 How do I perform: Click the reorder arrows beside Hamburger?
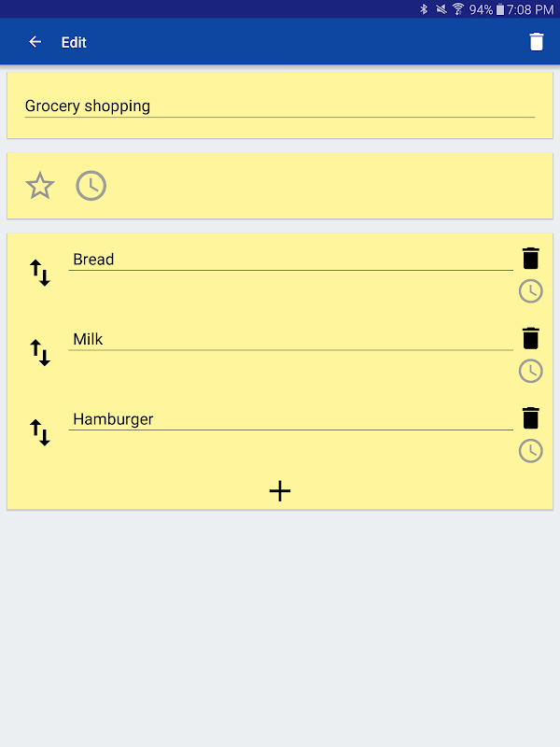point(40,433)
